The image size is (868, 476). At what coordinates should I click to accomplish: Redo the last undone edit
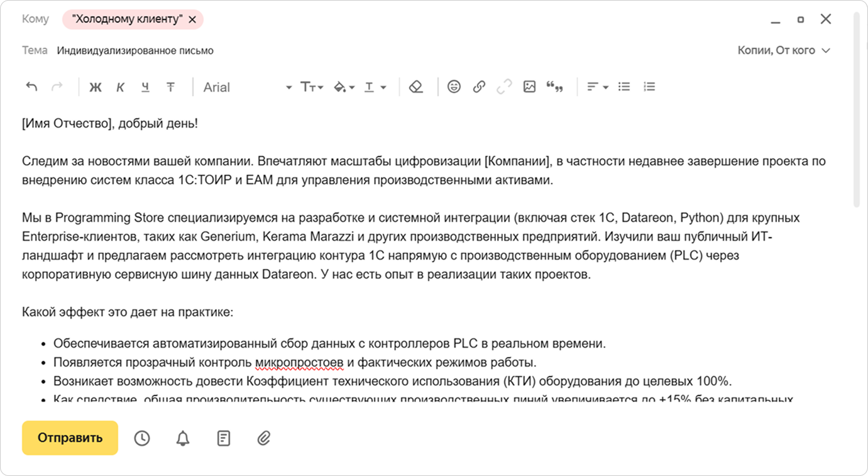tap(57, 87)
